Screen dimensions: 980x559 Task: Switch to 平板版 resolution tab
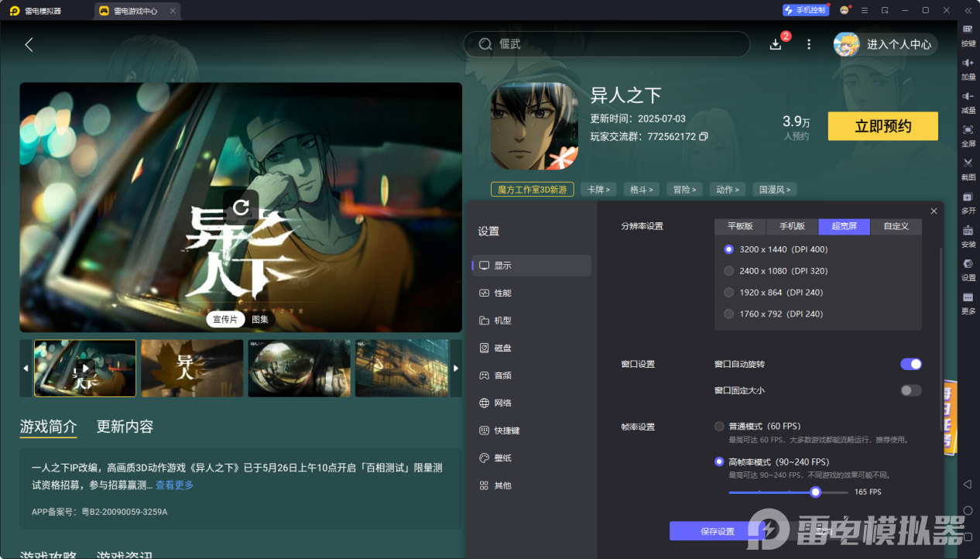[740, 227]
